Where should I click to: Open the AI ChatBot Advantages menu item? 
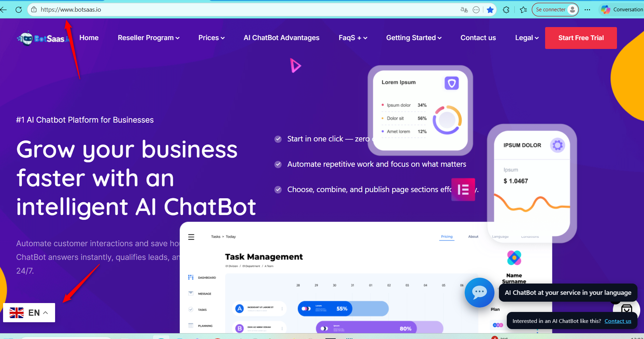click(281, 38)
